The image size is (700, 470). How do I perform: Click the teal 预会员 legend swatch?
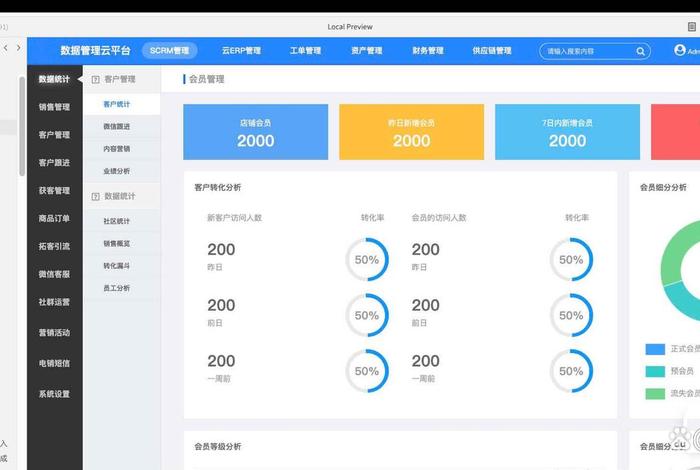[x=655, y=371]
